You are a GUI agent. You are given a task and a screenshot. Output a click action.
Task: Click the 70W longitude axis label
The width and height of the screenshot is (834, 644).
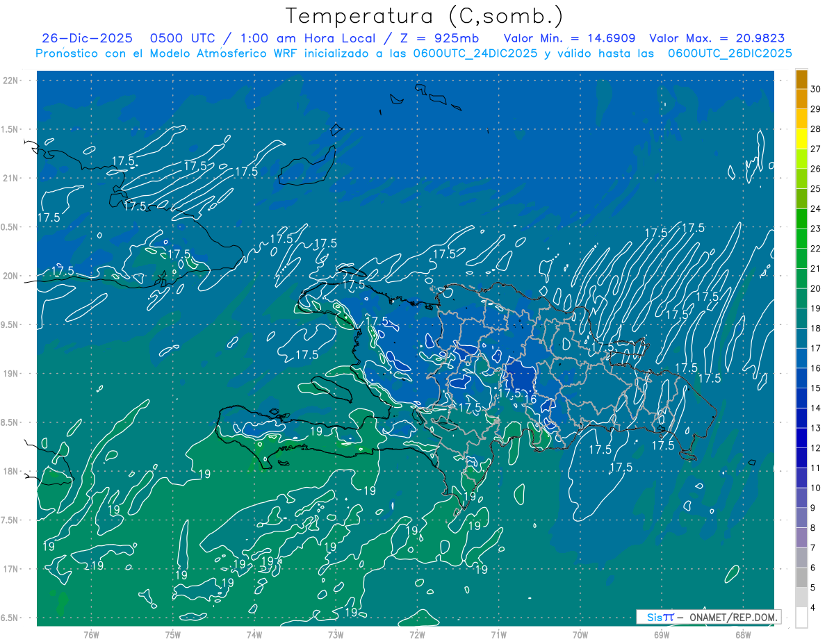[580, 634]
